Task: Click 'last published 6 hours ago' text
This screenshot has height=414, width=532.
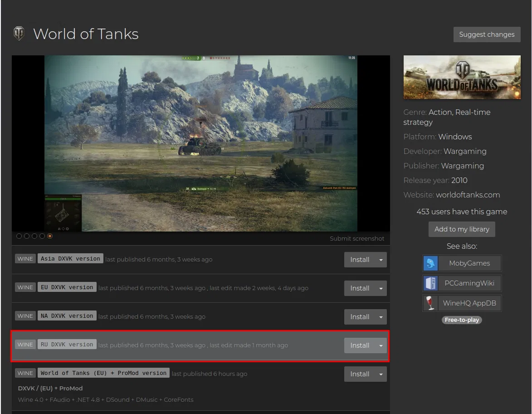Action: [x=210, y=374]
